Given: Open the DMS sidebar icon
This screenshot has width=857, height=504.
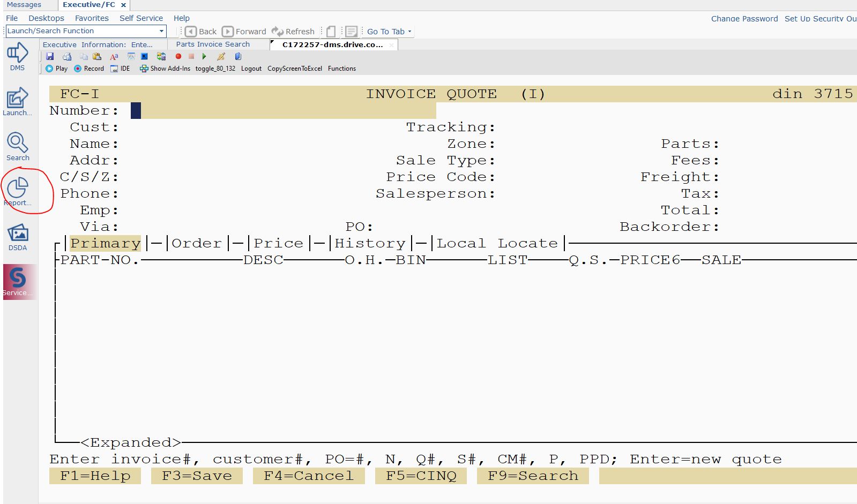Looking at the screenshot, I should [17, 57].
